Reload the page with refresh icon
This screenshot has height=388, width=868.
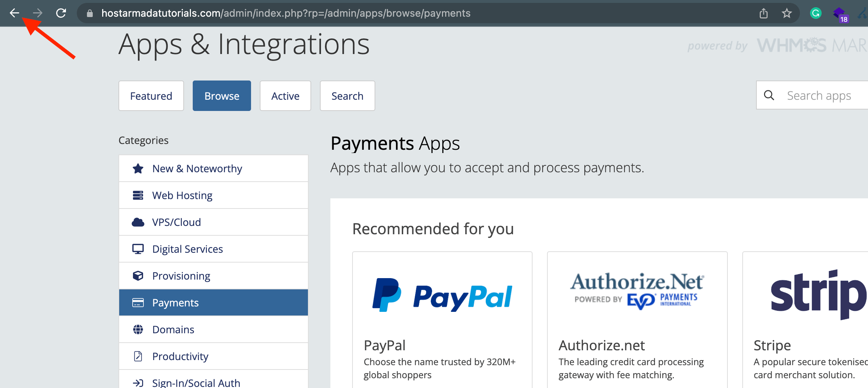tap(61, 13)
